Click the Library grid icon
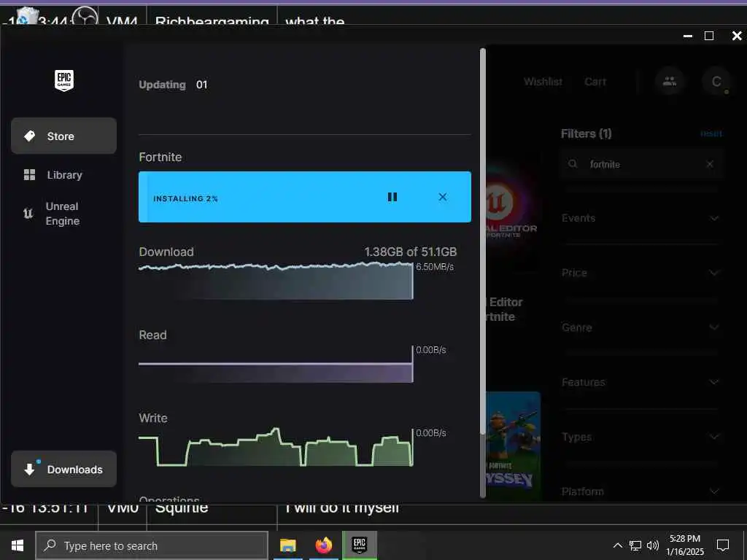747x560 pixels. (x=29, y=175)
